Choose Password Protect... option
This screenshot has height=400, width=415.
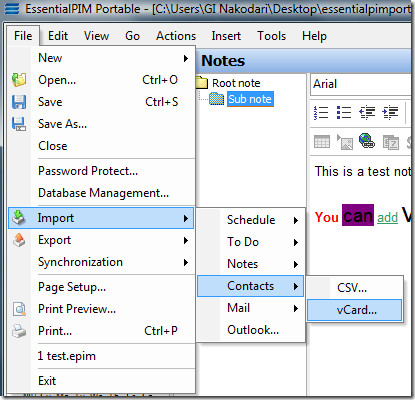coord(101,171)
